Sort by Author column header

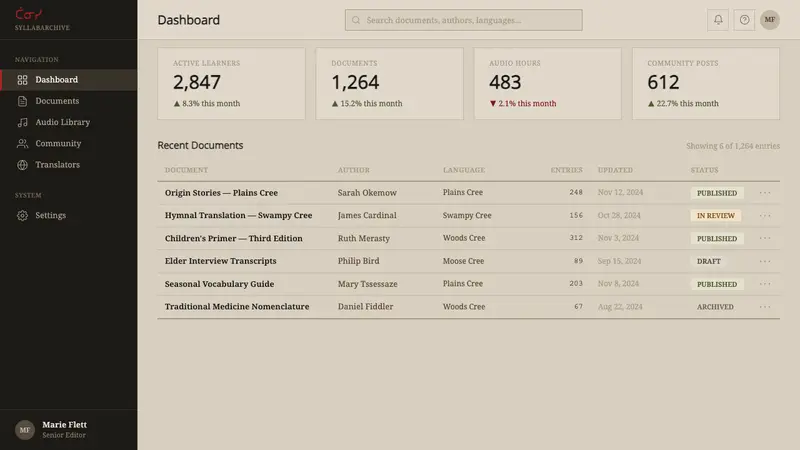point(354,170)
